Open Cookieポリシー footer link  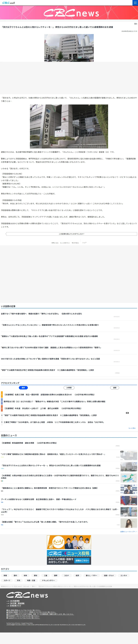click(x=24, y=618)
